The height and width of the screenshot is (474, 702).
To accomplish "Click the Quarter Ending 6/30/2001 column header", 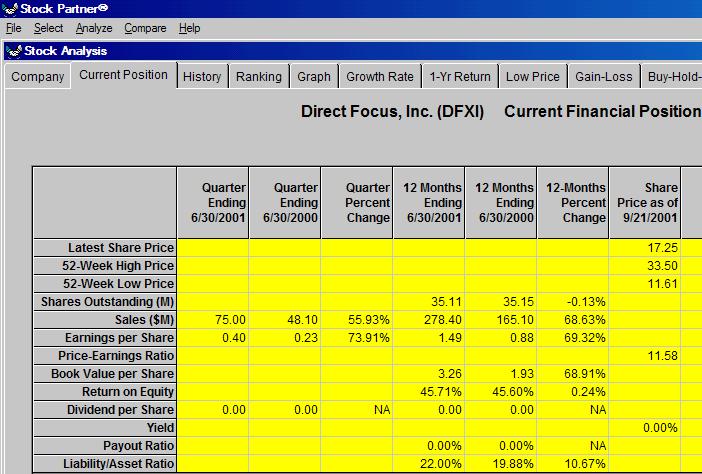I will [x=213, y=203].
